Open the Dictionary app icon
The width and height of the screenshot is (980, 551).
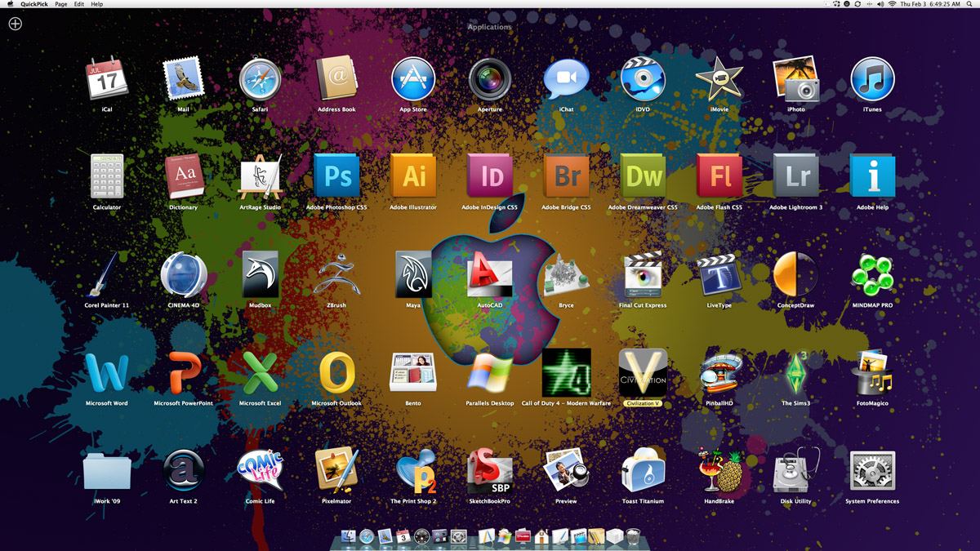(183, 177)
